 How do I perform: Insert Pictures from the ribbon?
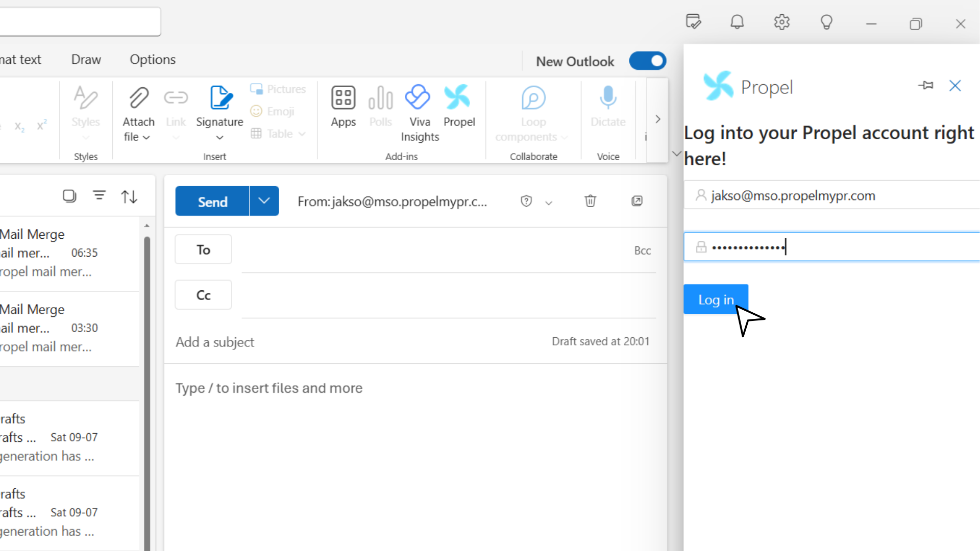(x=278, y=89)
